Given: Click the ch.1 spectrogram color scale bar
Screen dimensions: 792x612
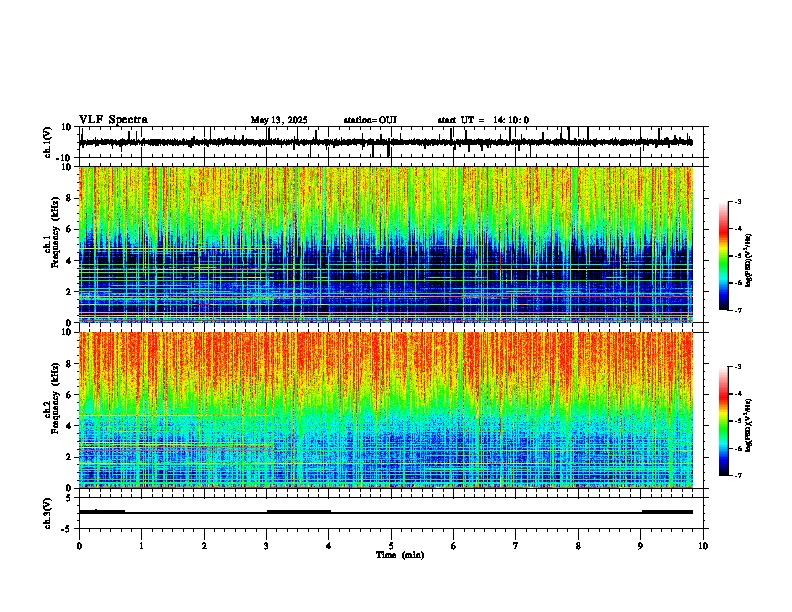Looking at the screenshot, I should click(x=724, y=256).
